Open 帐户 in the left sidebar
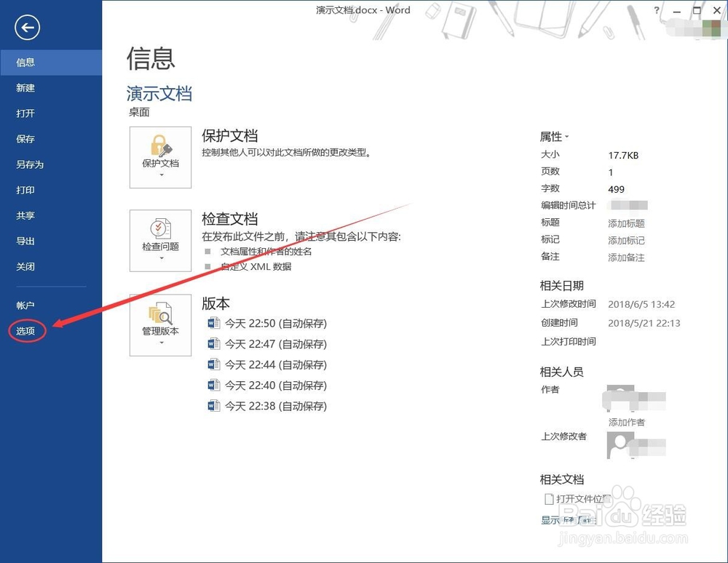This screenshot has width=728, height=563. [x=51, y=306]
